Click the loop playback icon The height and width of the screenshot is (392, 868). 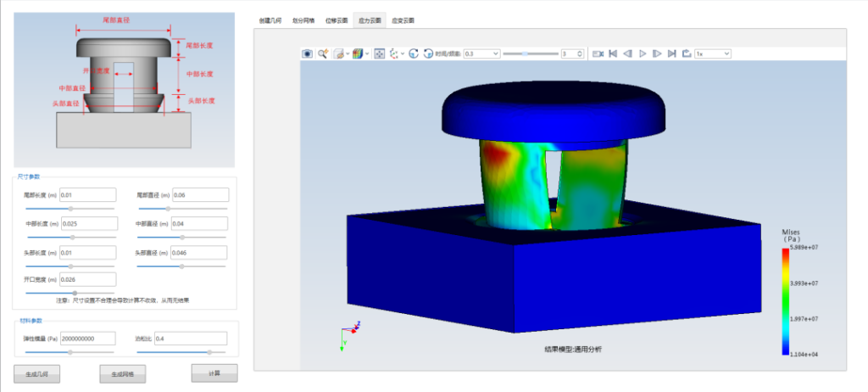click(x=686, y=53)
